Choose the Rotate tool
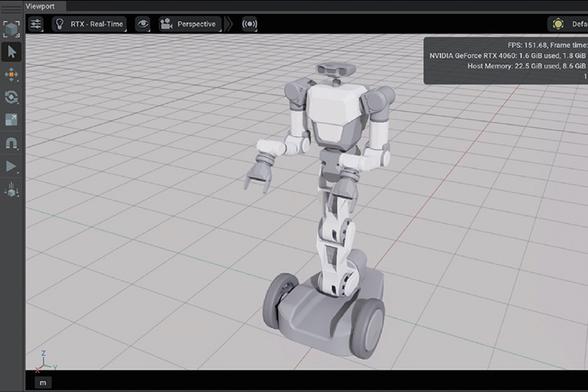The height and width of the screenshot is (392, 588). point(12,97)
